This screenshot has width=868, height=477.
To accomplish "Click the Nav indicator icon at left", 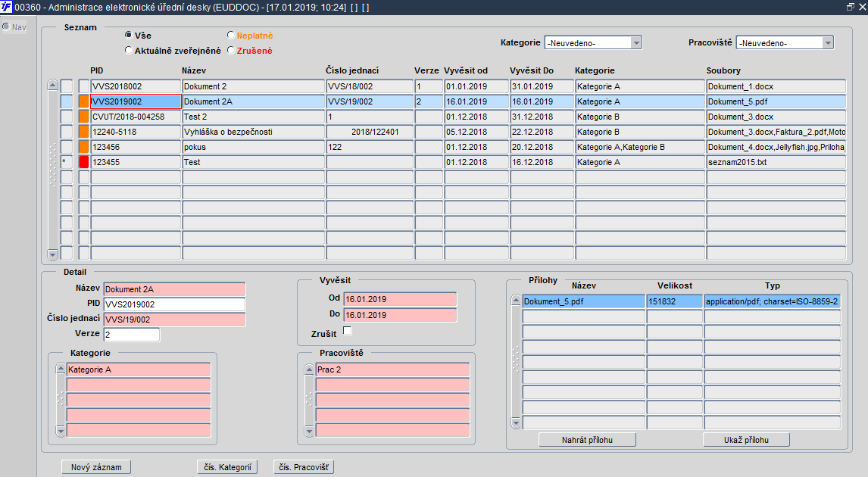I will point(6,26).
